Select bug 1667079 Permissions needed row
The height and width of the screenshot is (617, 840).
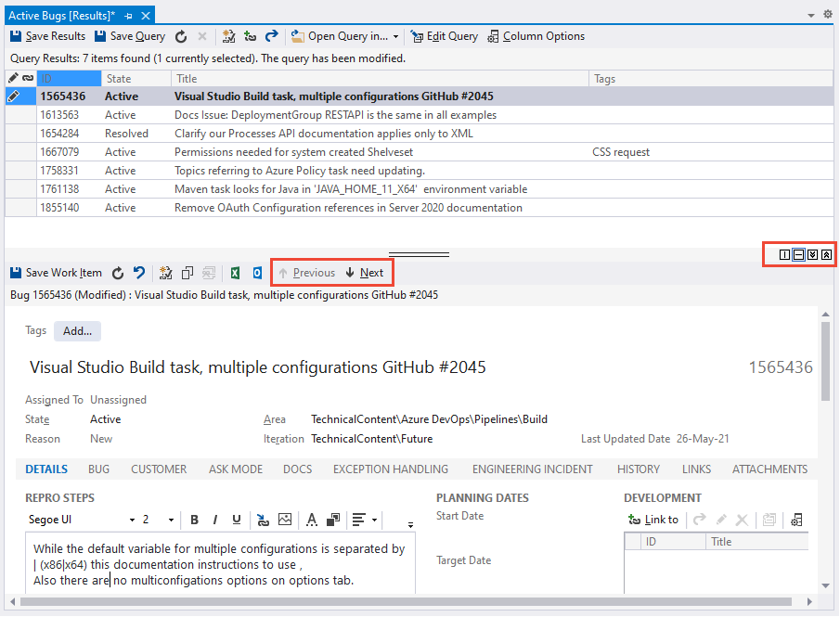pos(419,152)
